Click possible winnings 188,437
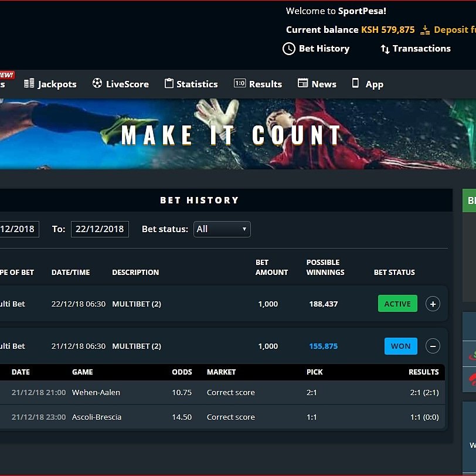This screenshot has height=476, width=476. pyautogui.click(x=324, y=304)
